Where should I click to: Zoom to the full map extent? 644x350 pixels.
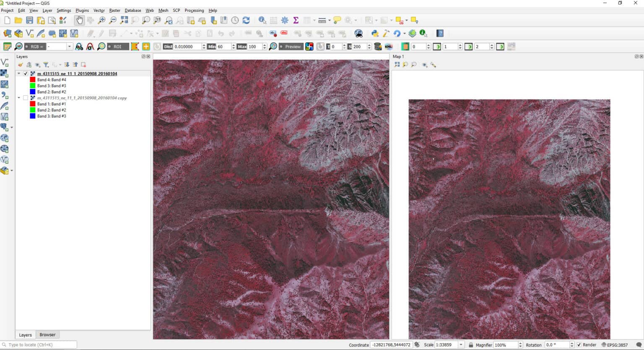(124, 20)
